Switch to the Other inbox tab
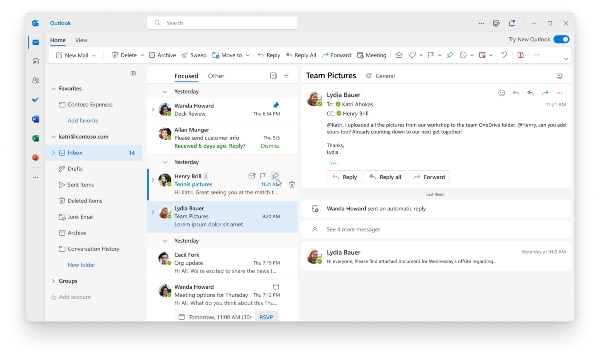Viewport: 600px width, 360px height. pos(216,76)
